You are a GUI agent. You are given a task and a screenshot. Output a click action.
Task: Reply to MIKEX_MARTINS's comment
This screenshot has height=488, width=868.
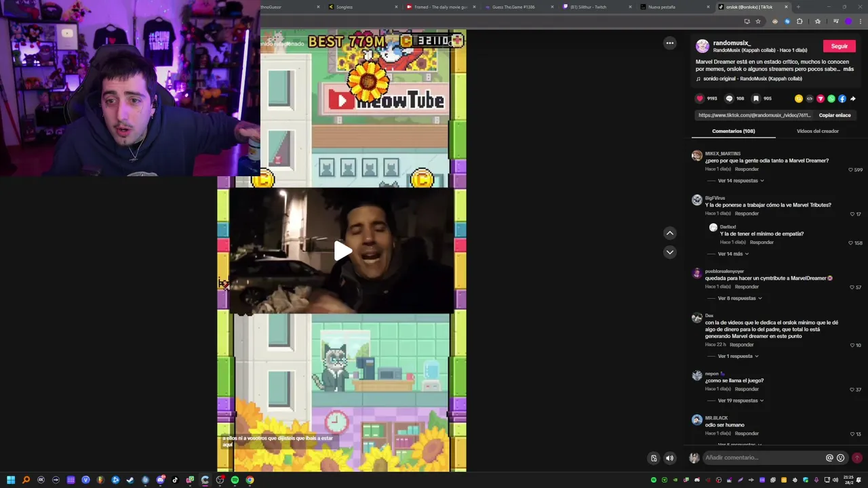(747, 169)
